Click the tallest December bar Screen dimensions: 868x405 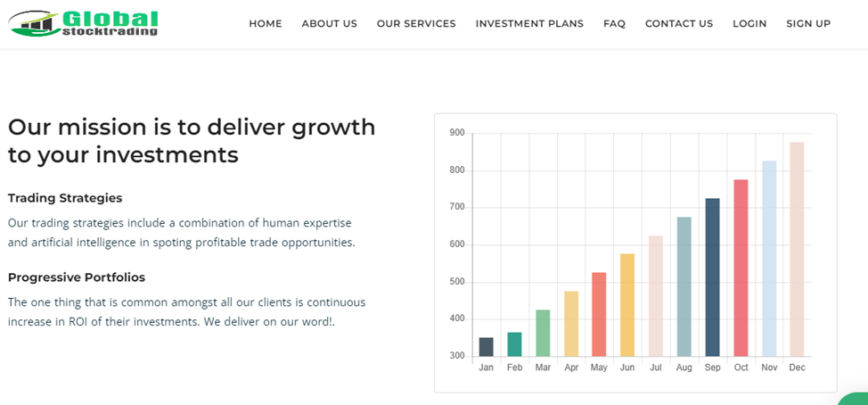[797, 250]
